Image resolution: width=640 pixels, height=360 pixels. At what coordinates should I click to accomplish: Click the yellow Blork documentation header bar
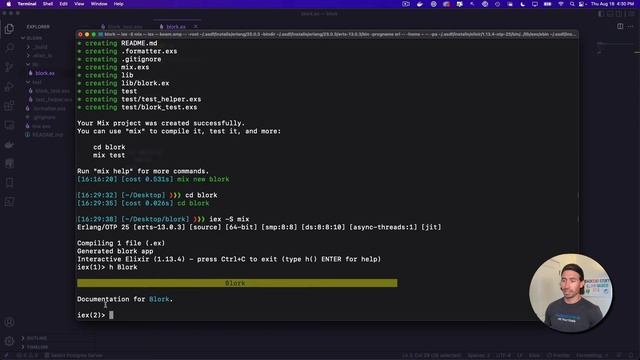click(x=237, y=283)
